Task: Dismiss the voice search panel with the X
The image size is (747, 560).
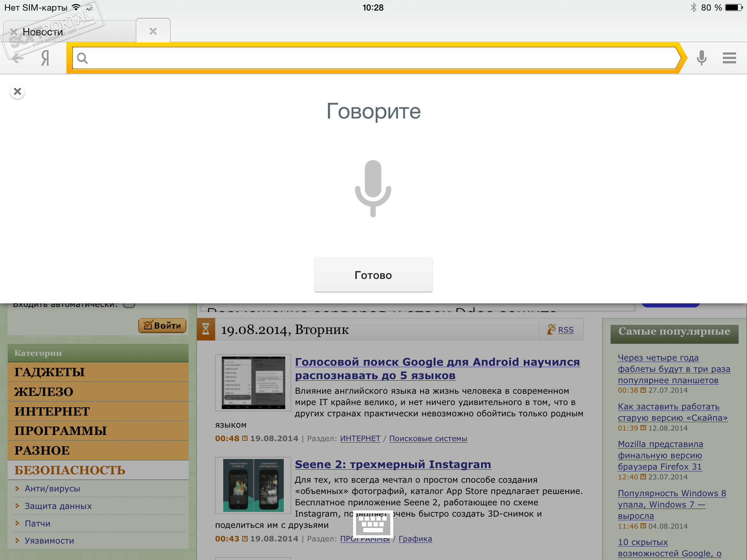Action: [x=18, y=92]
